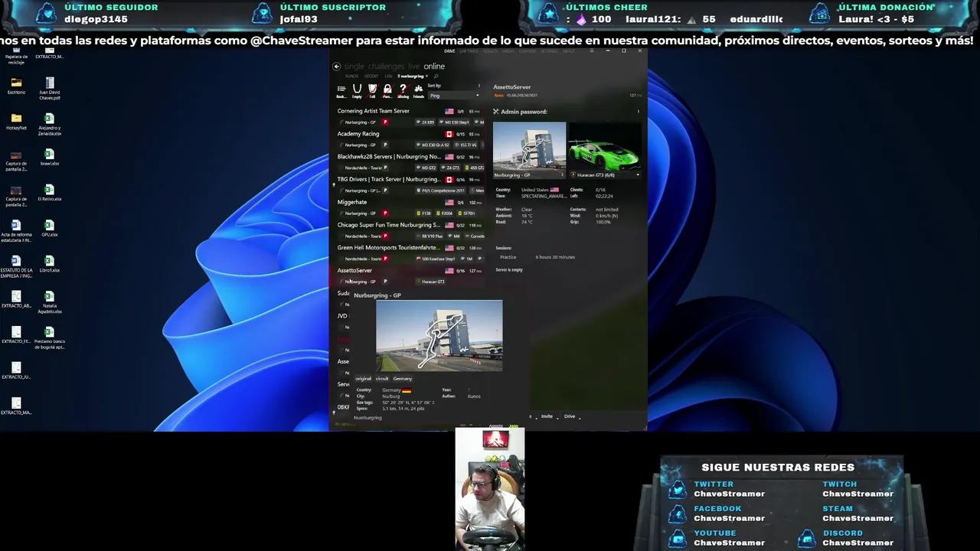
Task: Open the SETTINGS top menu
Action: click(x=549, y=51)
